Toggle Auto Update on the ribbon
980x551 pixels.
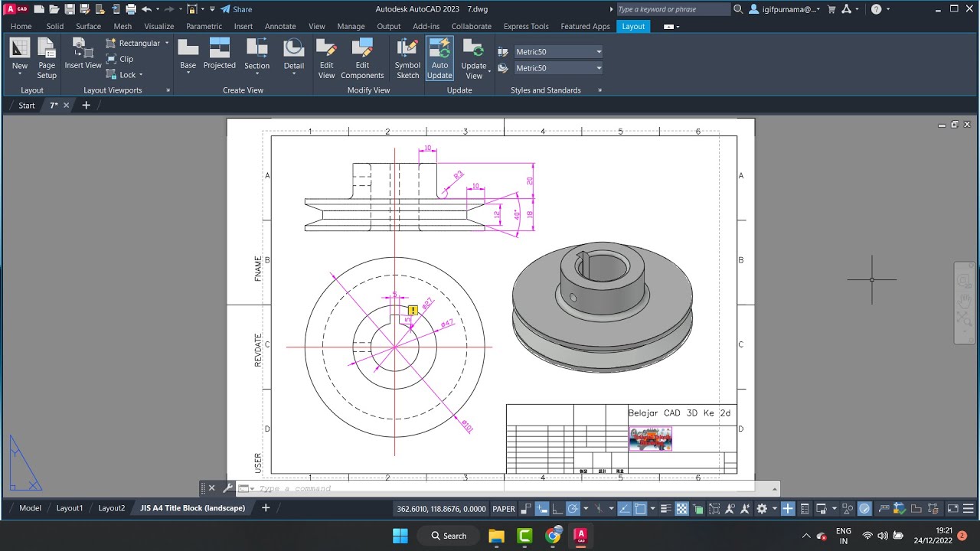tap(439, 58)
